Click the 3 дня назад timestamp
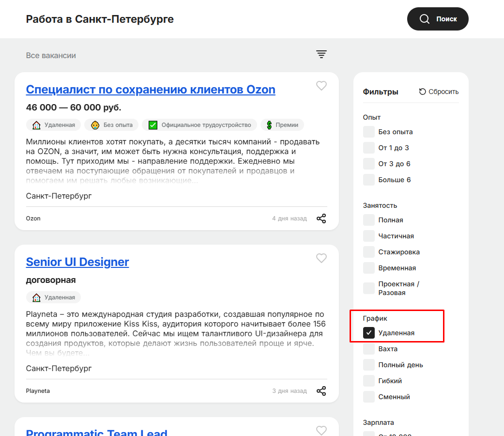Image resolution: width=504 pixels, height=436 pixels. click(290, 390)
